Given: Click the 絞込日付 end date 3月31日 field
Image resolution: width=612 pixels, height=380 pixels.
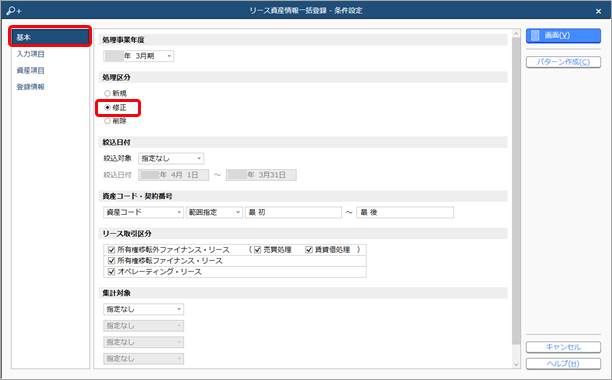Looking at the screenshot, I should 261,175.
